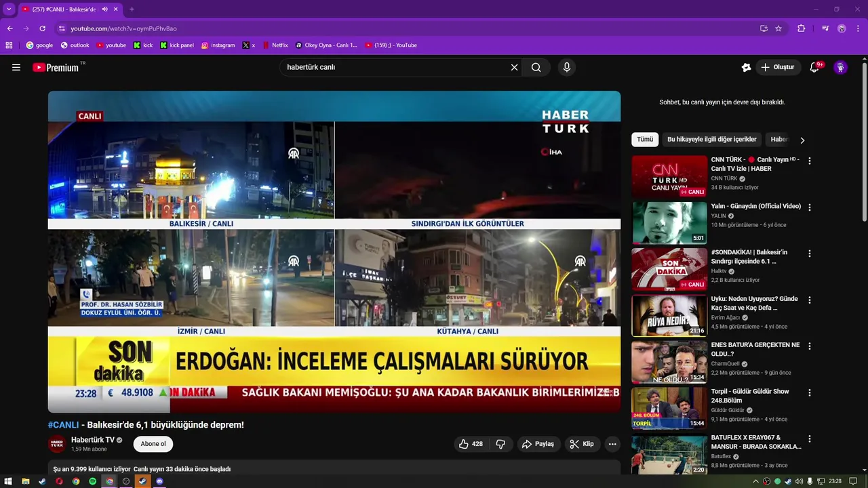
Task: Click the Premium benefits star icon beside Oluştur
Action: coord(746,67)
